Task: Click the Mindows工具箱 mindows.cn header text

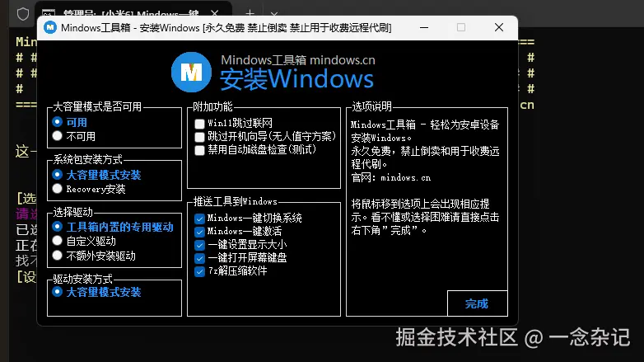Action: point(298,60)
